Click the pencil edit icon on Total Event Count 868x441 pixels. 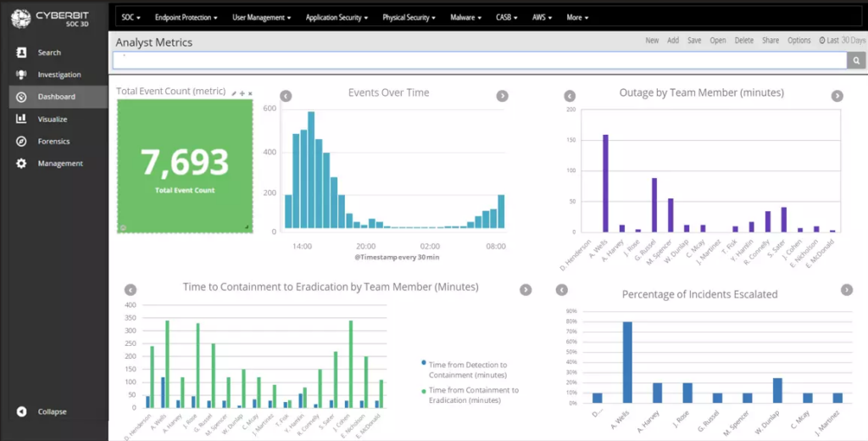[234, 93]
